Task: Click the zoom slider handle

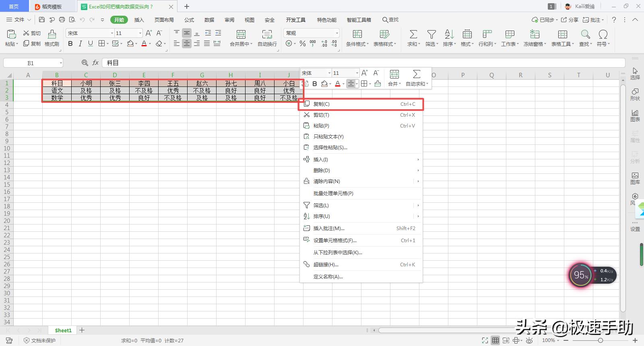Action: [600, 340]
